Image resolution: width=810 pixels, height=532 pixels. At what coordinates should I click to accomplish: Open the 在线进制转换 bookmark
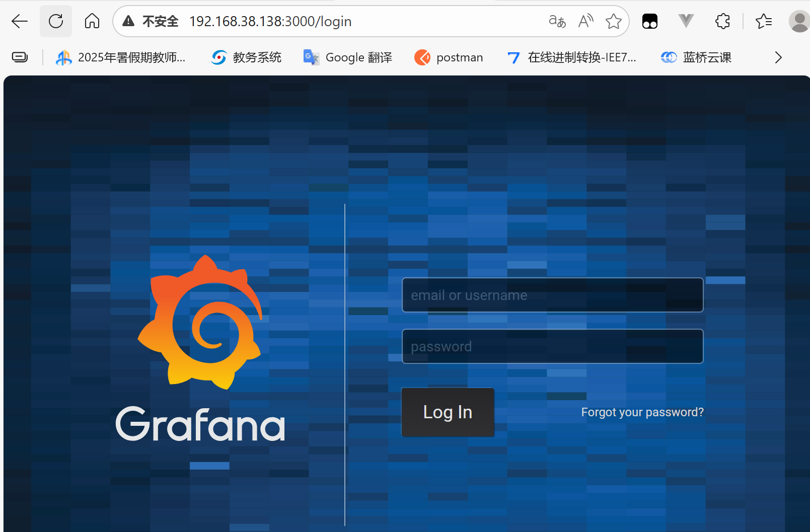[572, 57]
